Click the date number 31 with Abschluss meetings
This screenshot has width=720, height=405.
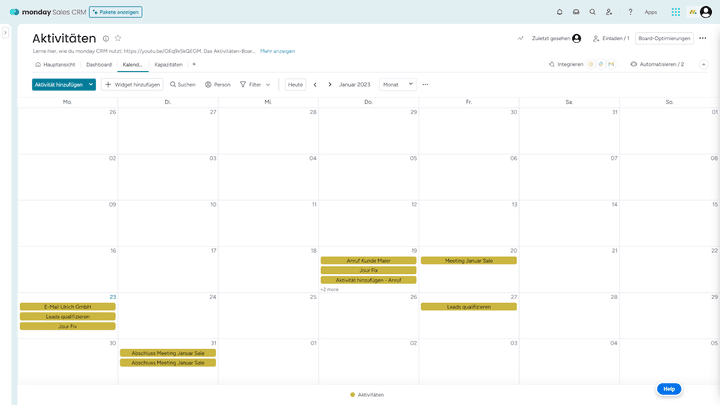(213, 343)
